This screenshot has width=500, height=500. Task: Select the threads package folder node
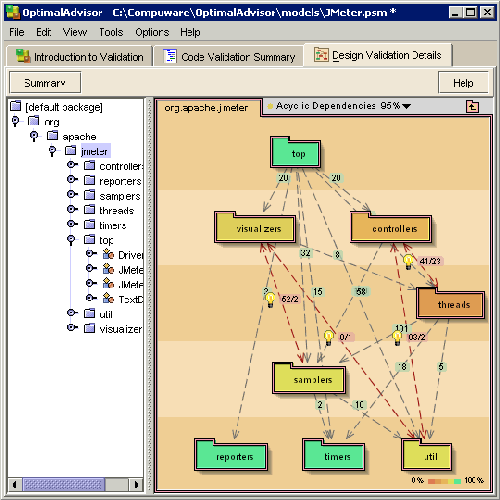pos(450,303)
